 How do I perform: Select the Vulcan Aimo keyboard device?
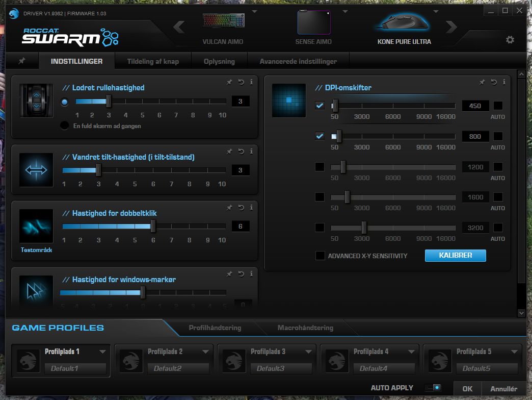click(223, 28)
